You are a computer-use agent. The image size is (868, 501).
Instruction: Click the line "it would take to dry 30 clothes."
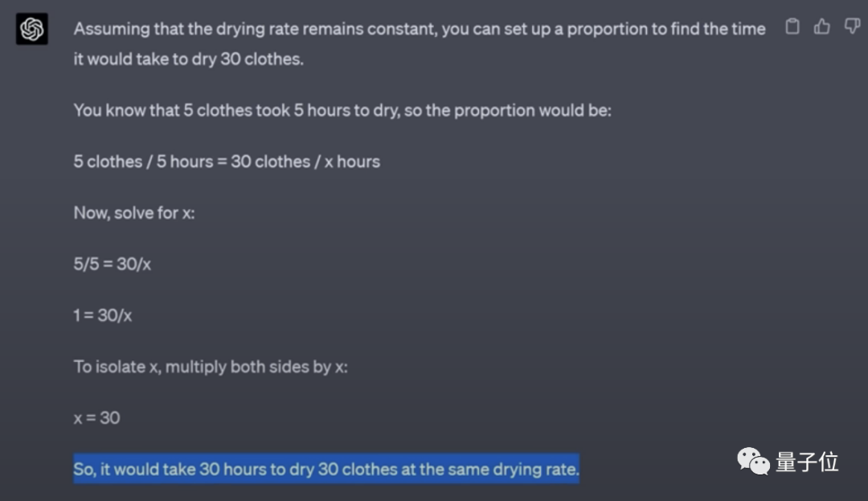(189, 59)
